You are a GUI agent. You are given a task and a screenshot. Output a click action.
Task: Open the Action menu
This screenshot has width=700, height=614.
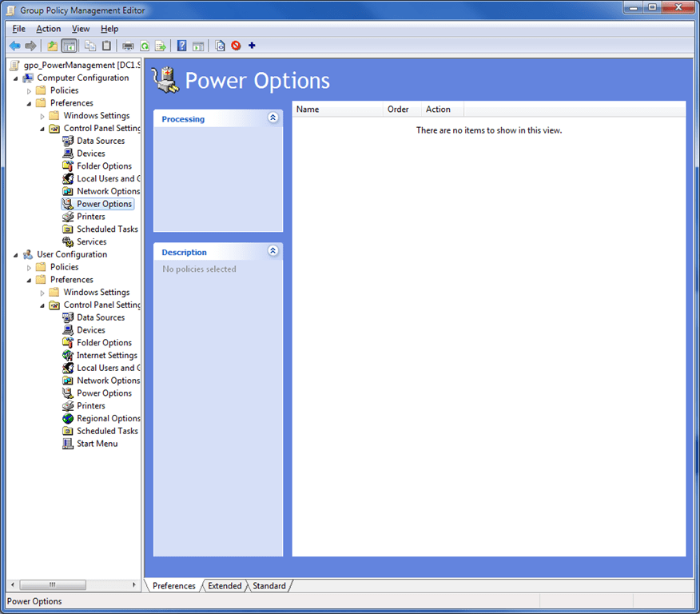[49, 28]
